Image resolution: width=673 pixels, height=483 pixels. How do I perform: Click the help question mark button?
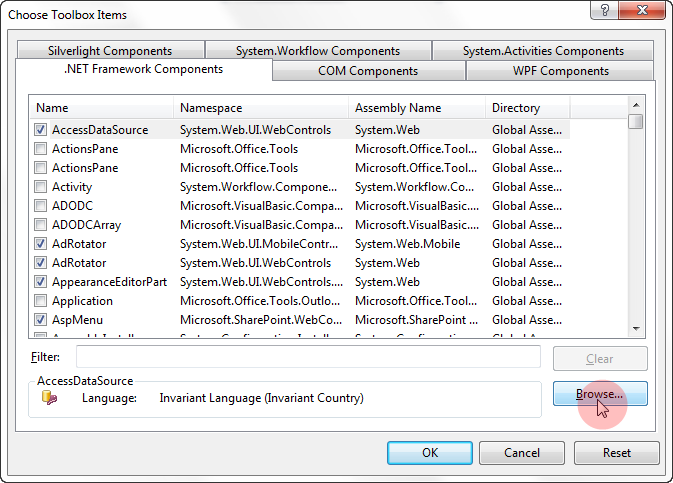[604, 11]
